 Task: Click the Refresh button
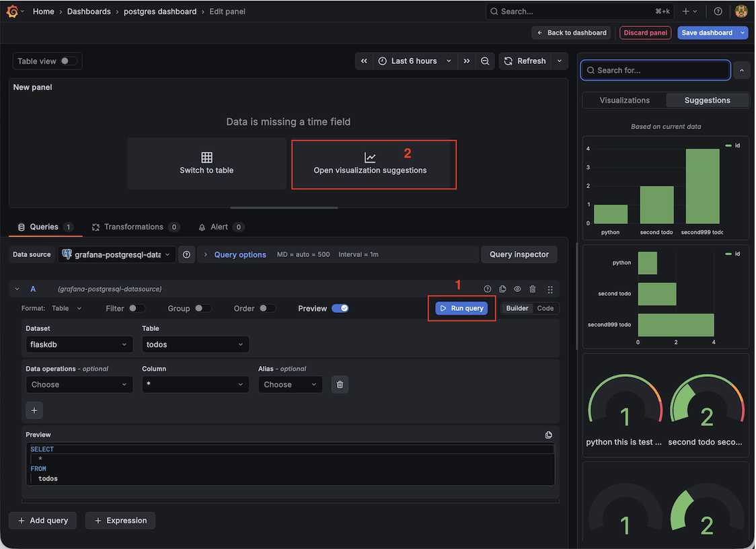(x=525, y=61)
